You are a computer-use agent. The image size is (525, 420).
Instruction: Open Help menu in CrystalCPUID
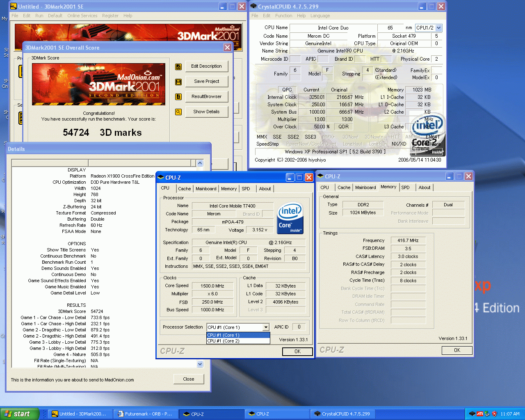(x=301, y=16)
